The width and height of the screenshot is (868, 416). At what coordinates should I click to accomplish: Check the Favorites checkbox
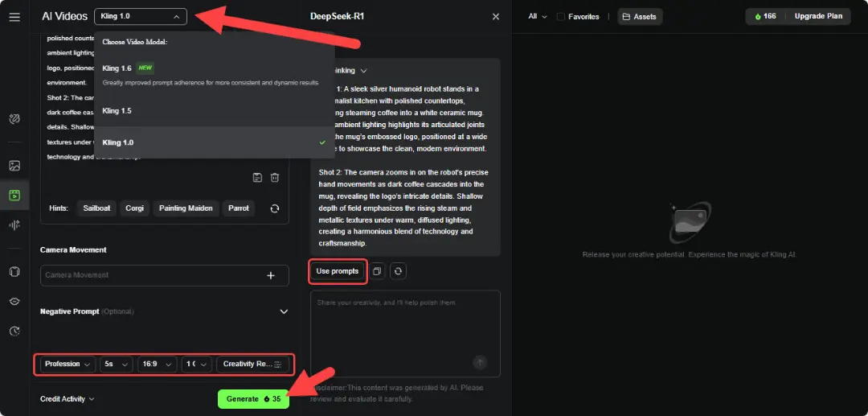click(561, 17)
